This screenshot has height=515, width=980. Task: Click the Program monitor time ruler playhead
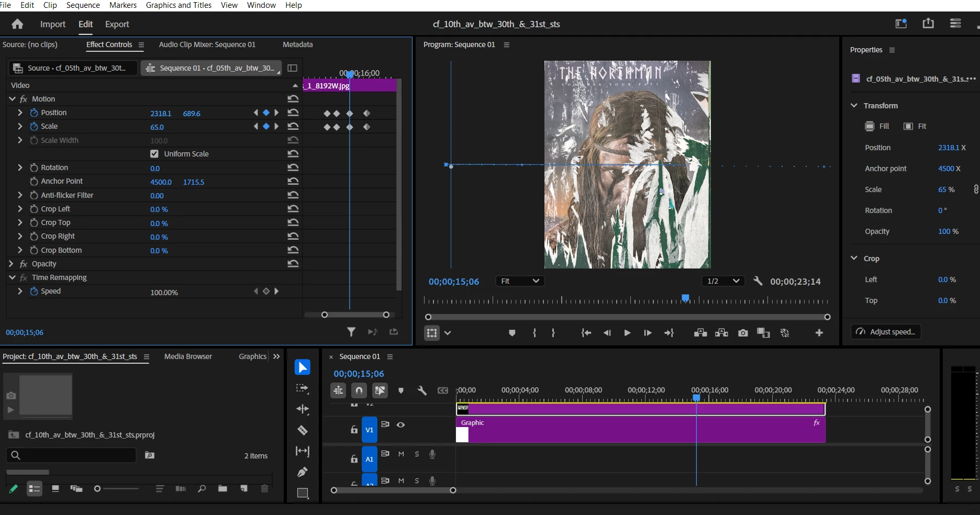[x=685, y=298]
